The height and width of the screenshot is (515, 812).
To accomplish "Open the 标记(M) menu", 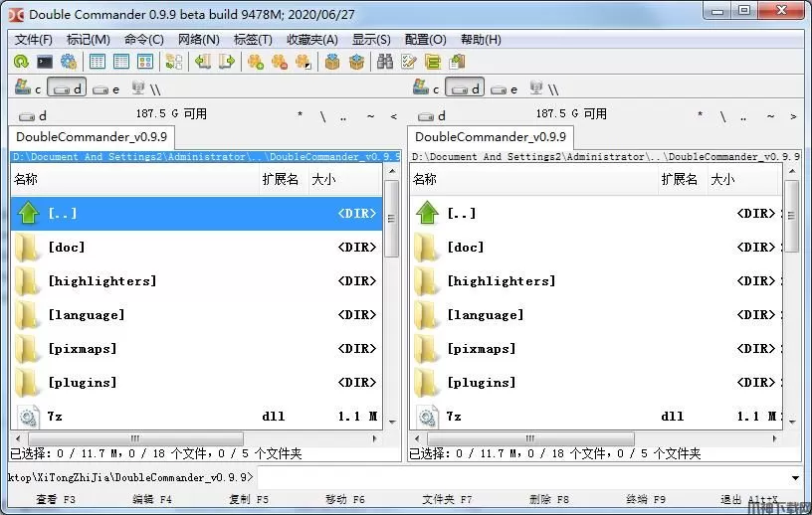I will pyautogui.click(x=88, y=40).
